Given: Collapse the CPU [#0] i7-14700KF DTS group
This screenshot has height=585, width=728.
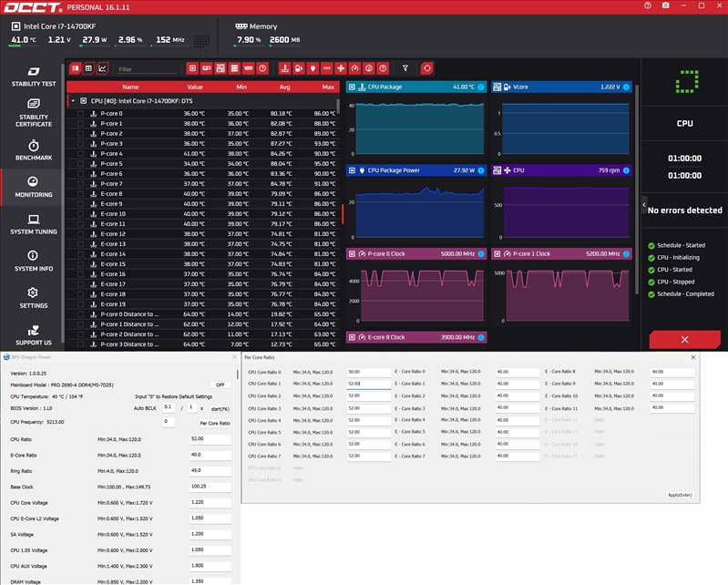Looking at the screenshot, I should point(73,101).
